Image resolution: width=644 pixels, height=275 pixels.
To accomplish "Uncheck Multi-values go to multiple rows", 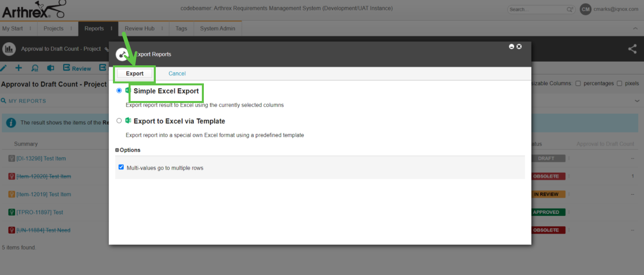I will 121,167.
